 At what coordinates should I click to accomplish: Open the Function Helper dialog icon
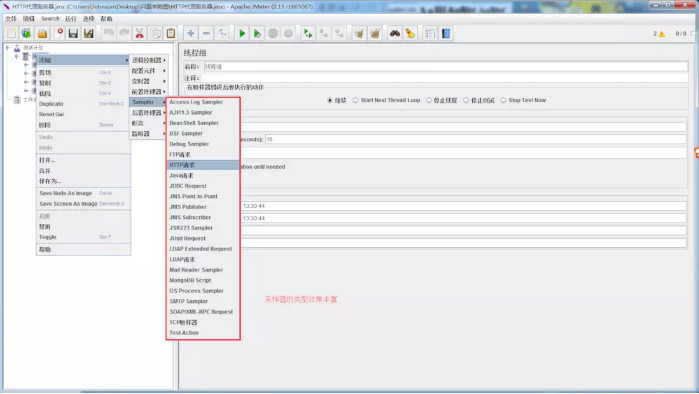pyautogui.click(x=430, y=33)
